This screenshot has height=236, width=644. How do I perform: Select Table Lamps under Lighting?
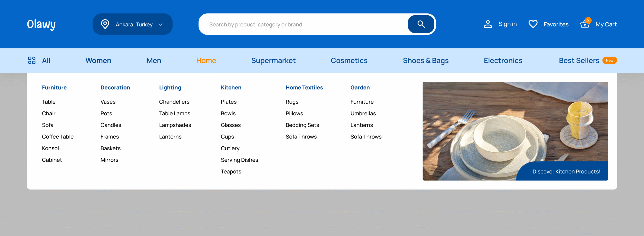(x=175, y=113)
